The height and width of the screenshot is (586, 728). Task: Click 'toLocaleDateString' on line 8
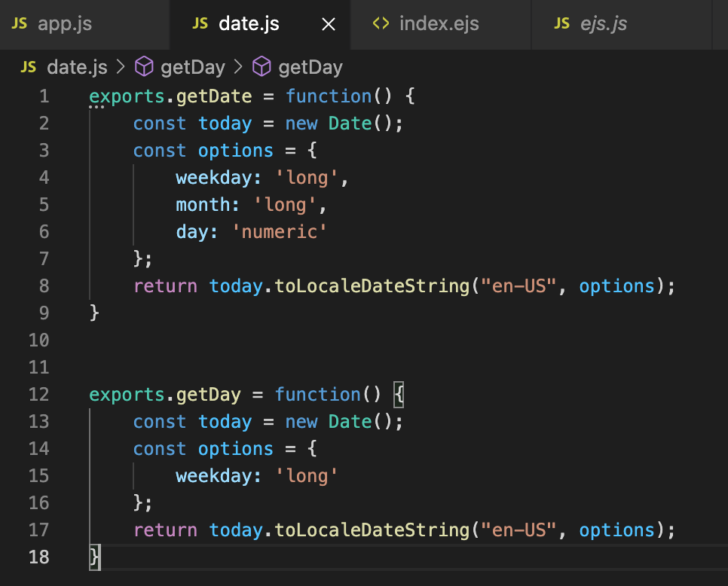372,285
